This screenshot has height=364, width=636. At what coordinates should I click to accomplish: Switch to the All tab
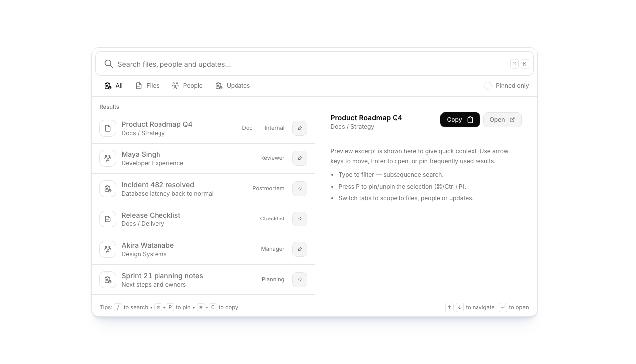(114, 86)
